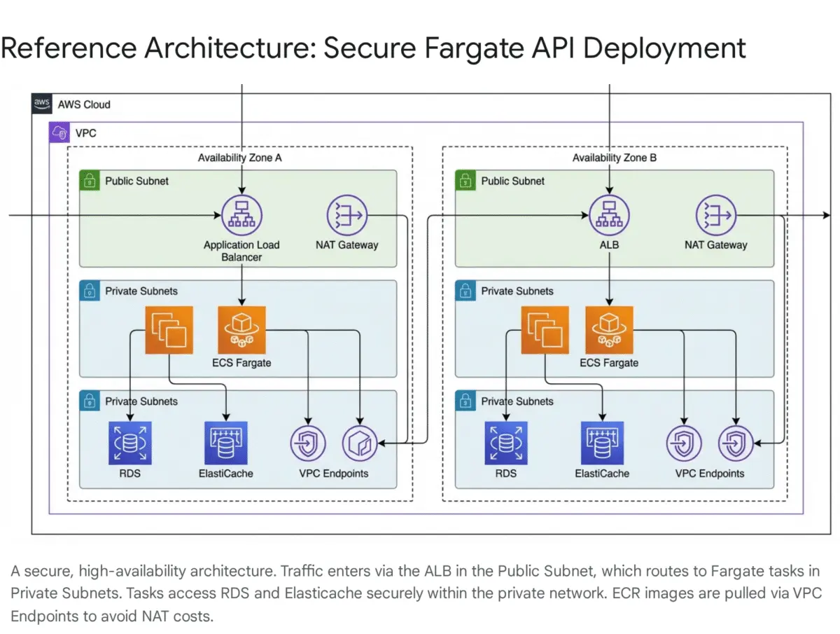Select the NAT Gateway label in Zone B
This screenshot has height=634, width=840.
tap(716, 245)
